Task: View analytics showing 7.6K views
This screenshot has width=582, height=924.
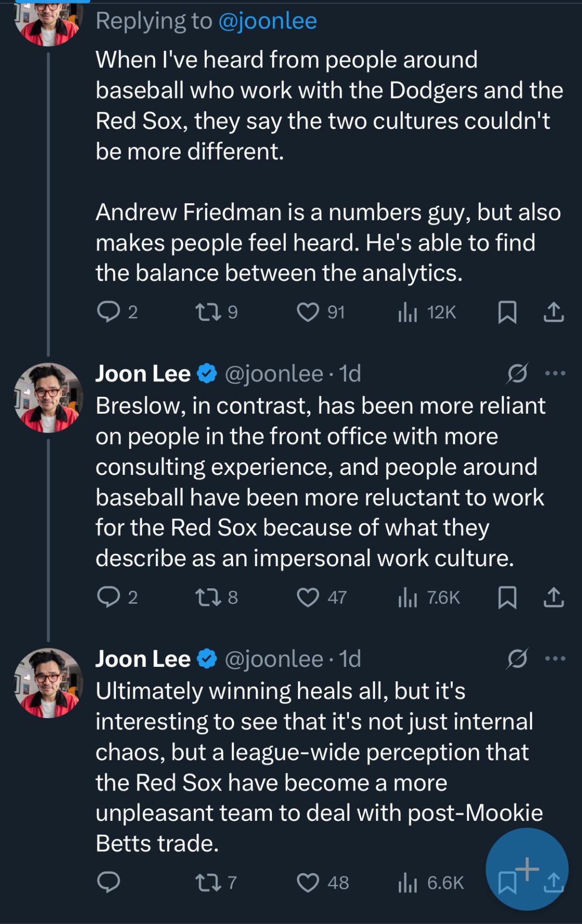Action: pyautogui.click(x=408, y=598)
